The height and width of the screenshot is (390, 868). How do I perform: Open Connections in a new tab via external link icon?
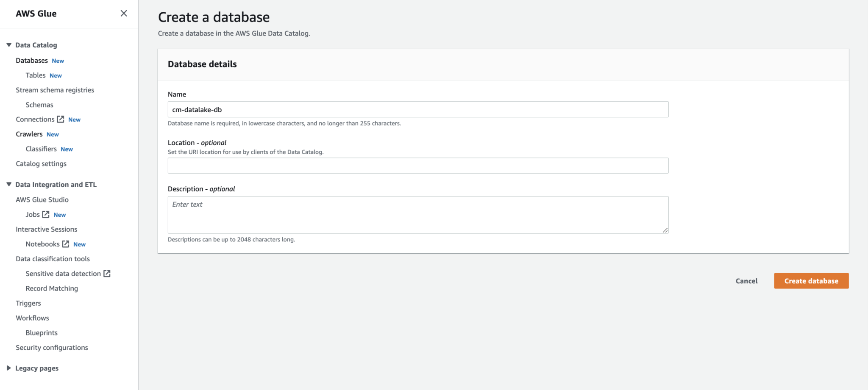[x=61, y=119]
